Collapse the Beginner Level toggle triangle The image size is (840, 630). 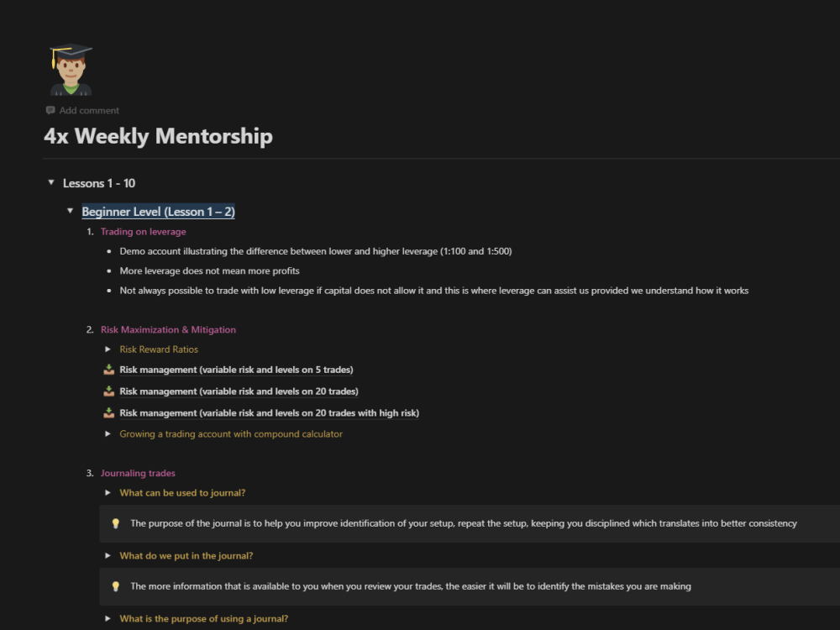click(x=71, y=211)
